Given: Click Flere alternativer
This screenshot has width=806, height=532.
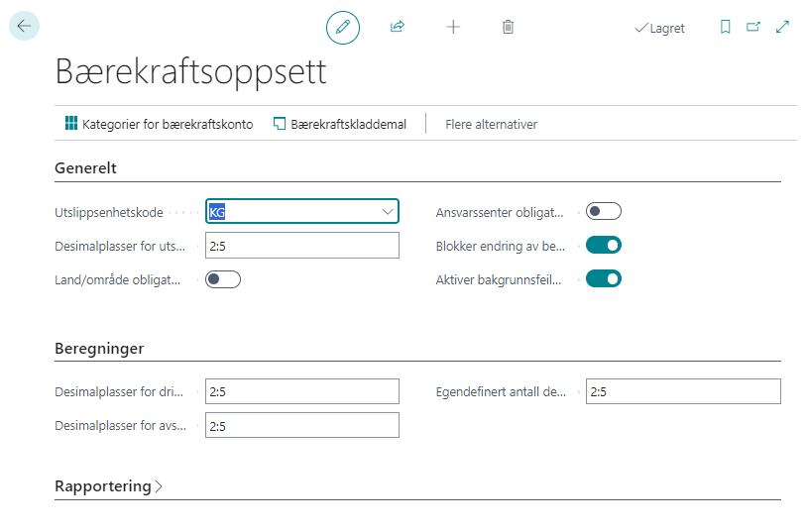Looking at the screenshot, I should [x=491, y=124].
